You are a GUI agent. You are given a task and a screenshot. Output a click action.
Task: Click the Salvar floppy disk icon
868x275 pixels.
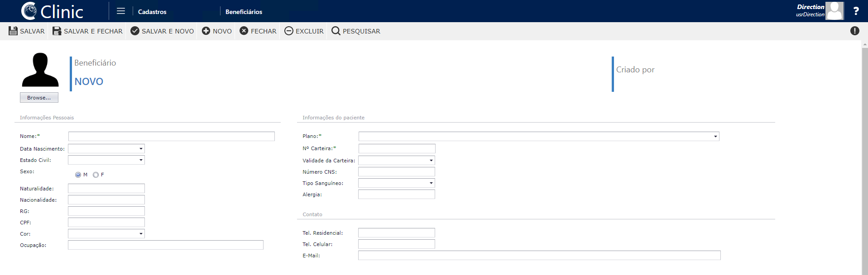tap(13, 31)
